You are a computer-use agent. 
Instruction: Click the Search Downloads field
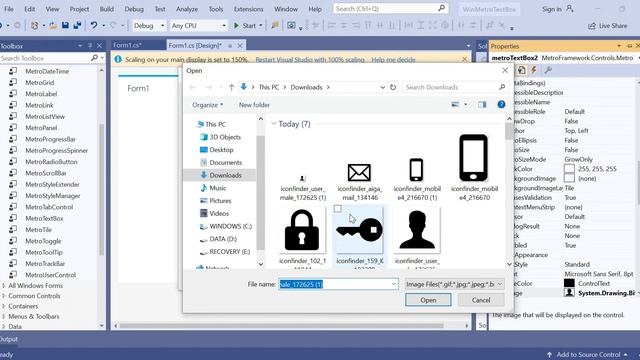(455, 87)
